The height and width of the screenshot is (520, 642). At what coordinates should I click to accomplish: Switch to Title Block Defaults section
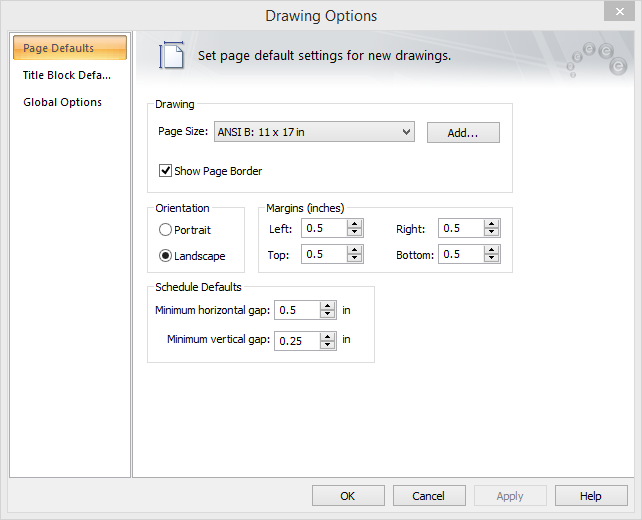68,75
